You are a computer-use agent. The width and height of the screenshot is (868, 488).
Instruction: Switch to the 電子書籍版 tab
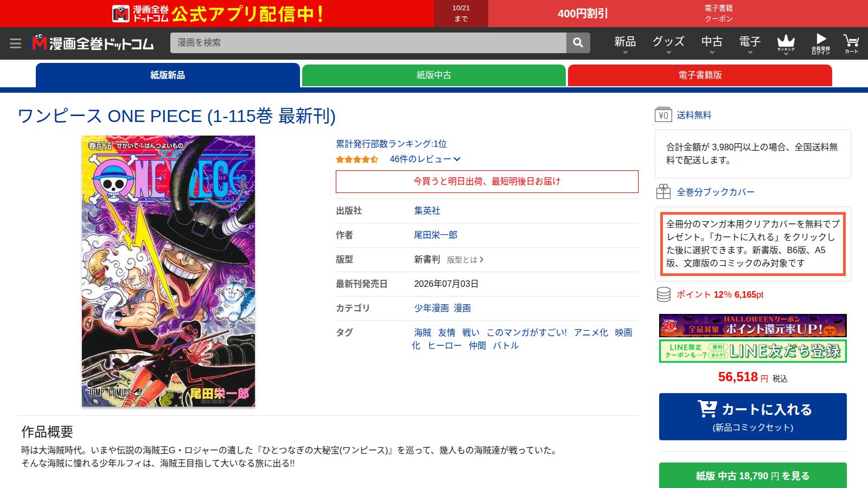point(700,75)
